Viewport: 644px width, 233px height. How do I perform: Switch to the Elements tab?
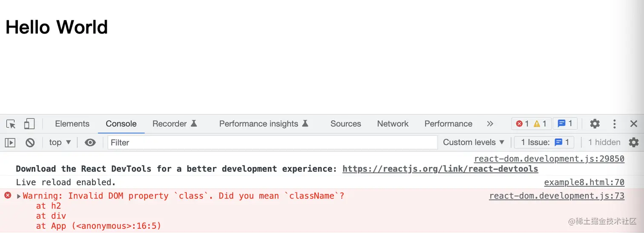click(72, 124)
